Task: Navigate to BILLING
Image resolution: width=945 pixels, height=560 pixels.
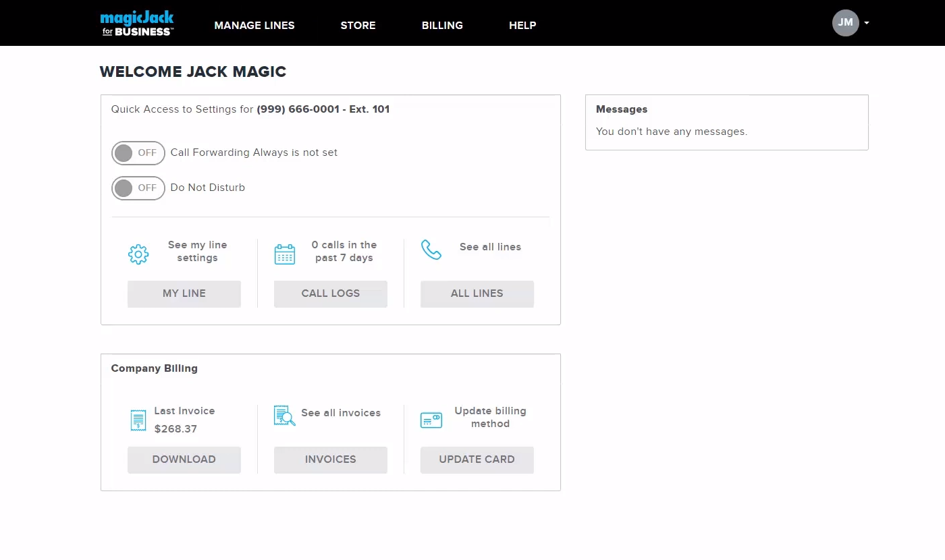Action: [x=442, y=26]
